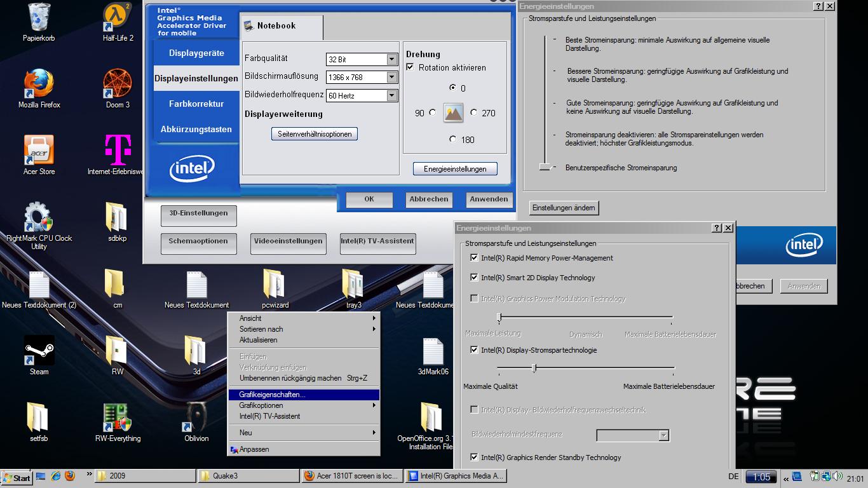This screenshot has height=488, width=868.
Task: Toggle Rotation aktivieren checkbox
Action: click(x=410, y=67)
